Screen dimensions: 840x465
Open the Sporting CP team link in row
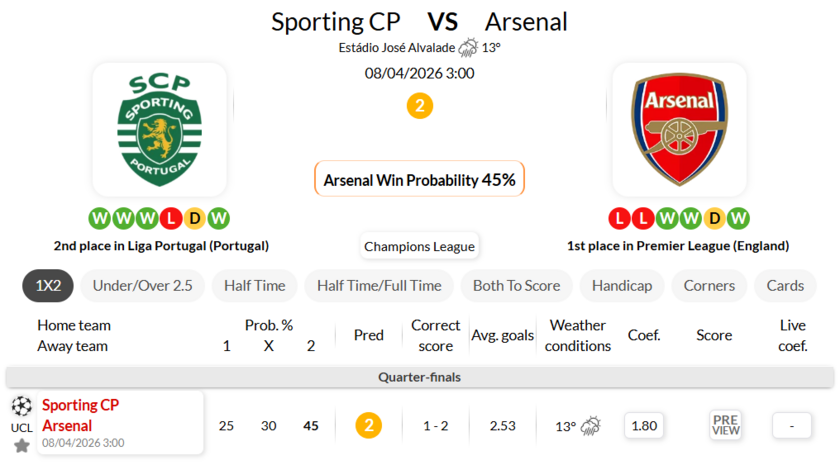(80, 405)
